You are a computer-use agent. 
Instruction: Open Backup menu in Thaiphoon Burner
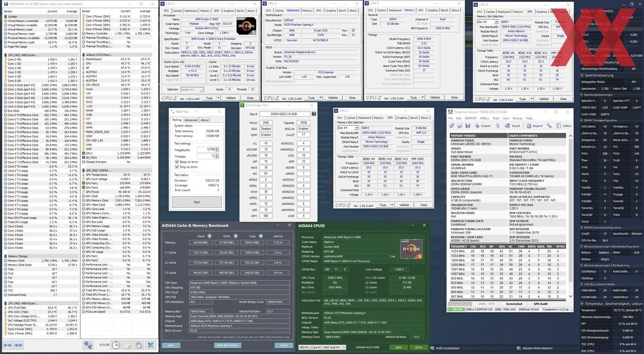click(517, 118)
